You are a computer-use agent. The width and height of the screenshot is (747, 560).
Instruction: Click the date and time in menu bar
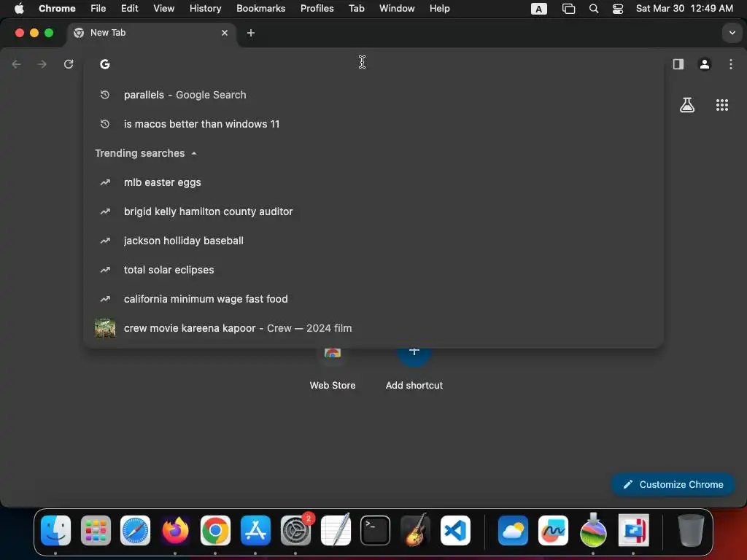coord(684,8)
